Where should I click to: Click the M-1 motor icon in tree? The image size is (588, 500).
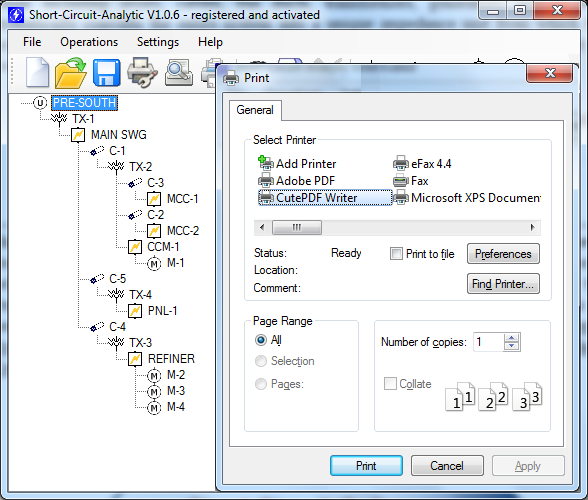(x=154, y=263)
